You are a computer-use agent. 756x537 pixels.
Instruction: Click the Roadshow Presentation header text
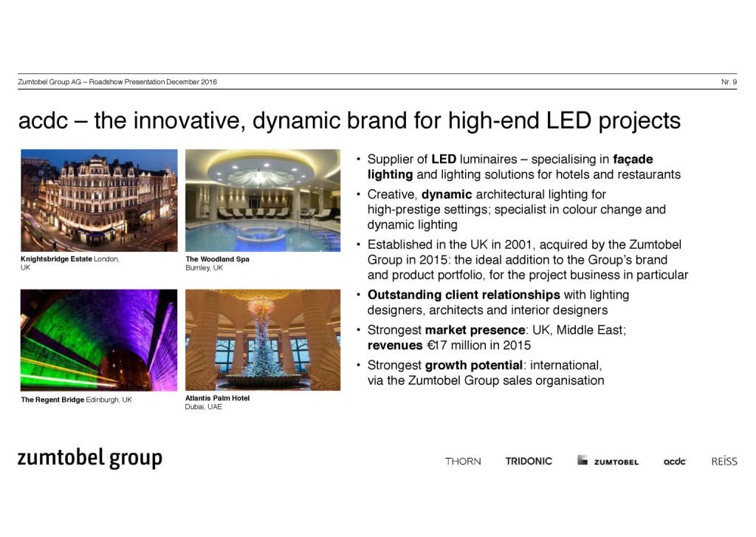tap(117, 81)
